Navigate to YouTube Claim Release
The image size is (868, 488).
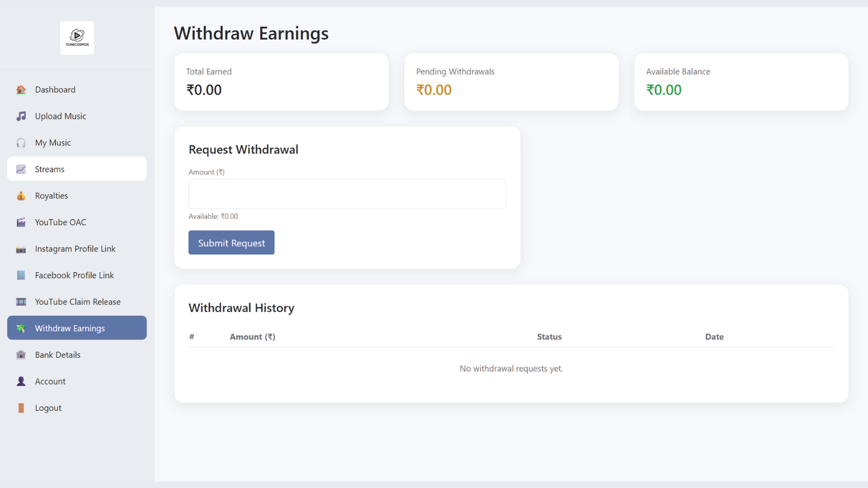click(x=77, y=301)
